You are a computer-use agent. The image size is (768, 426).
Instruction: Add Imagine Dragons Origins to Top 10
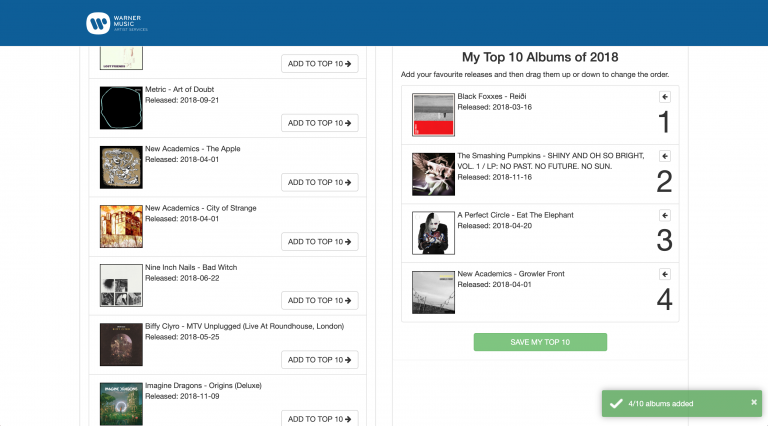[x=319, y=418]
